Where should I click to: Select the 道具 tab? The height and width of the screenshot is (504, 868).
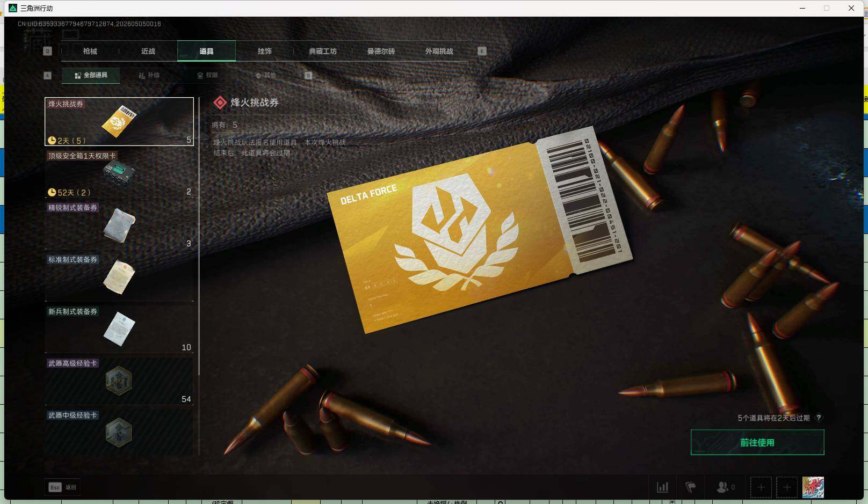tap(206, 51)
